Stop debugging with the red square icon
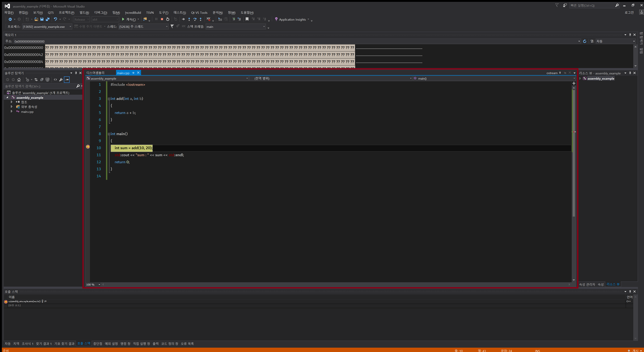This screenshot has height=352, width=644. (162, 19)
